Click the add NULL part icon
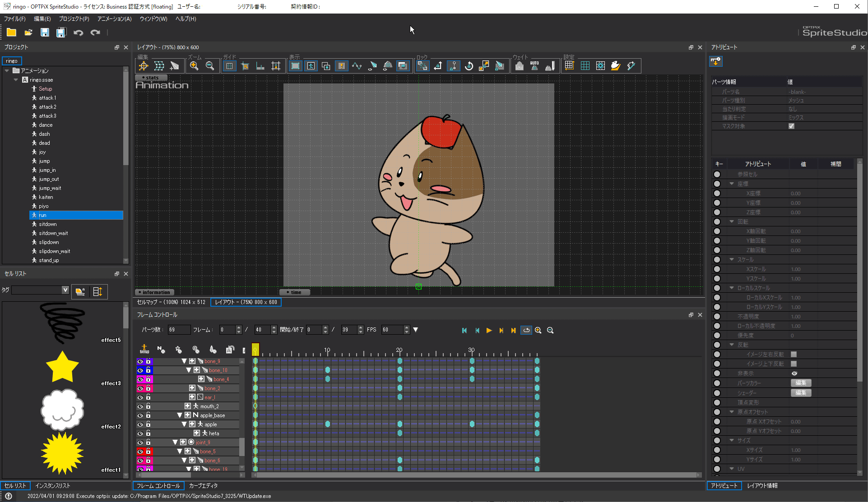This screenshot has height=502, width=868. 161,349
